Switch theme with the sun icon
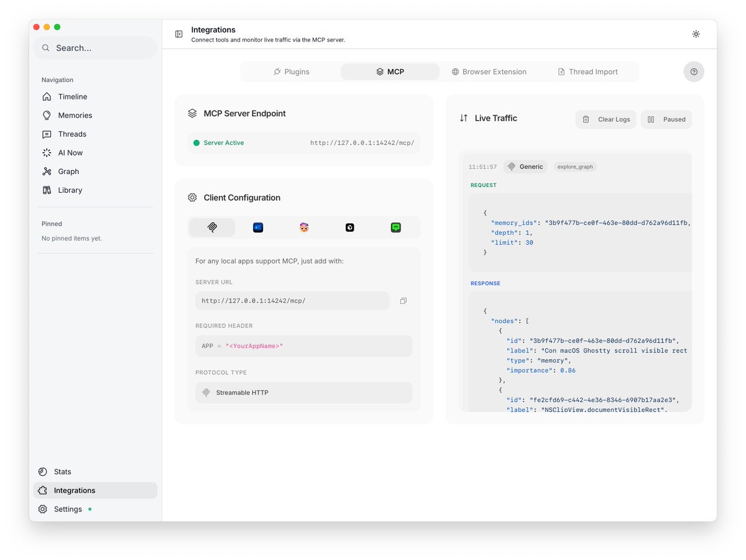Image resolution: width=746 pixels, height=560 pixels. [696, 34]
